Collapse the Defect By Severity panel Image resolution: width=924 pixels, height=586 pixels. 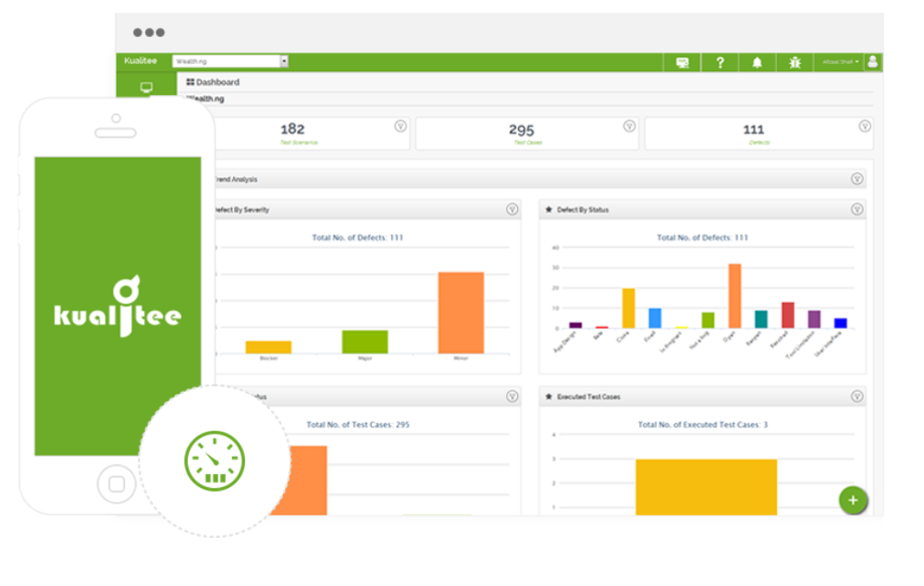pos(512,209)
